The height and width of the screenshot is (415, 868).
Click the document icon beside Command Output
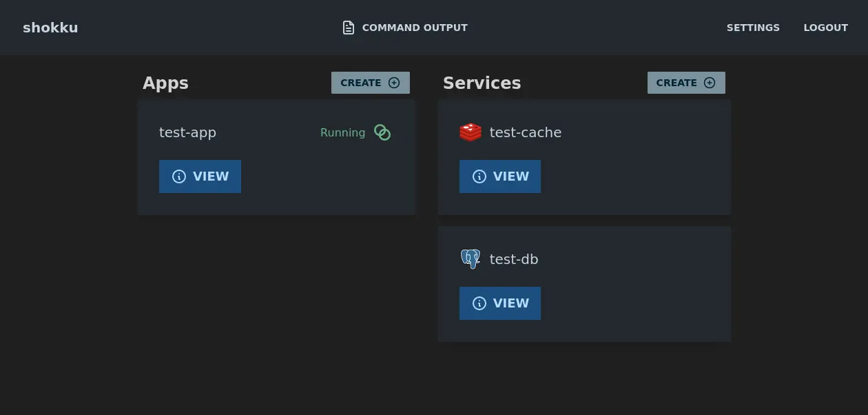pyautogui.click(x=349, y=28)
